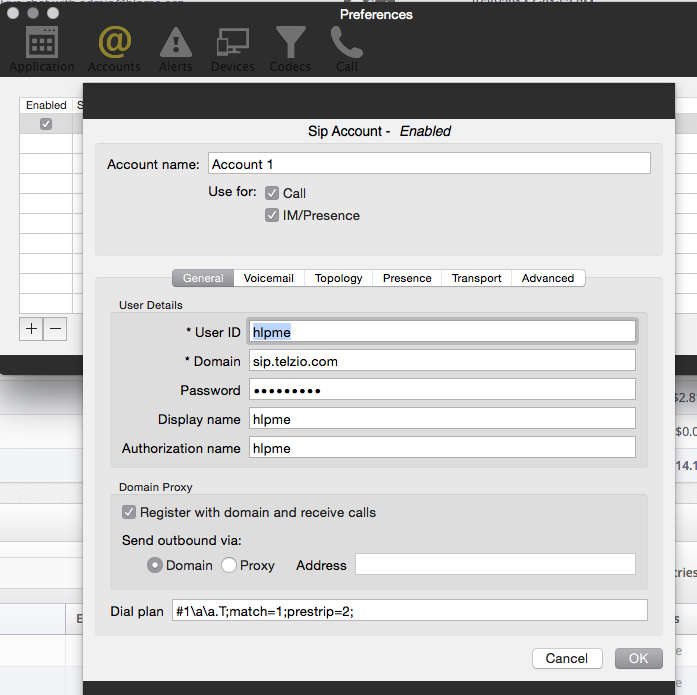Click the OK button

tap(639, 658)
